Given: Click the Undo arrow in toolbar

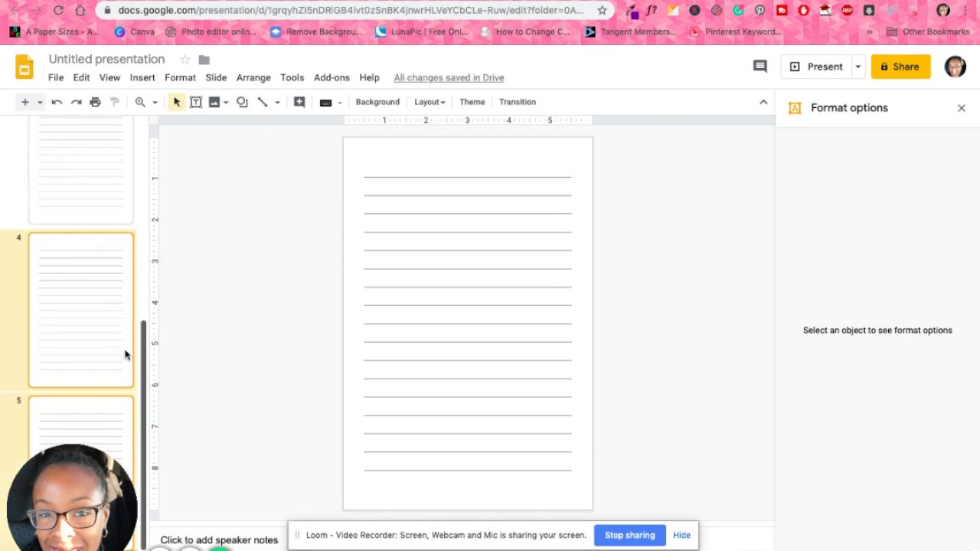Looking at the screenshot, I should point(57,102).
